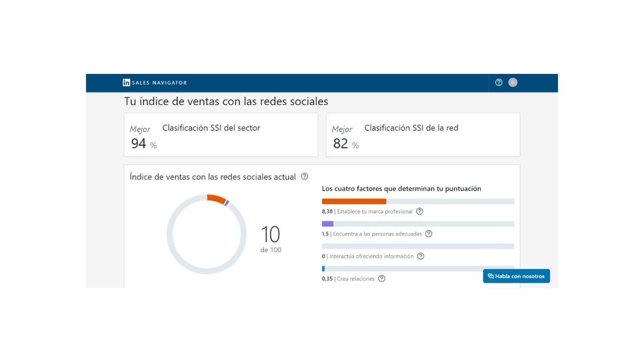This screenshot has width=644, height=362.
Task: Open info icon beside 'Índice de ventas' heading
Action: point(304,176)
